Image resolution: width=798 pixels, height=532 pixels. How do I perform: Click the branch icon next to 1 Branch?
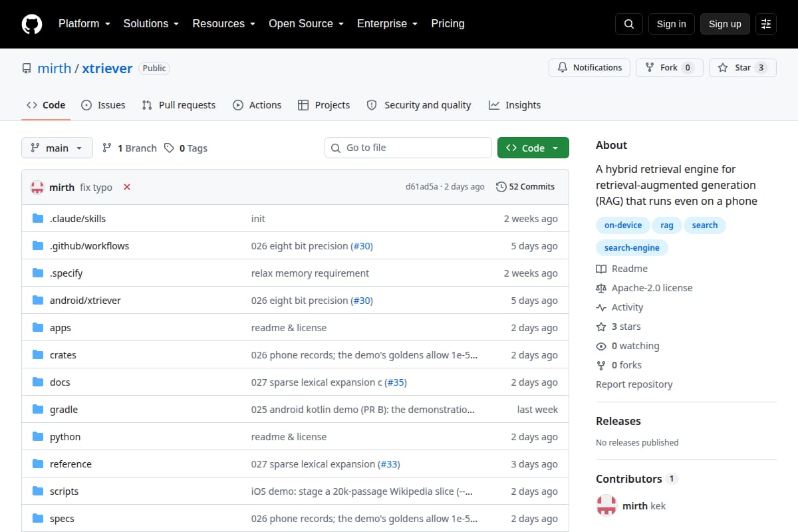tap(107, 148)
